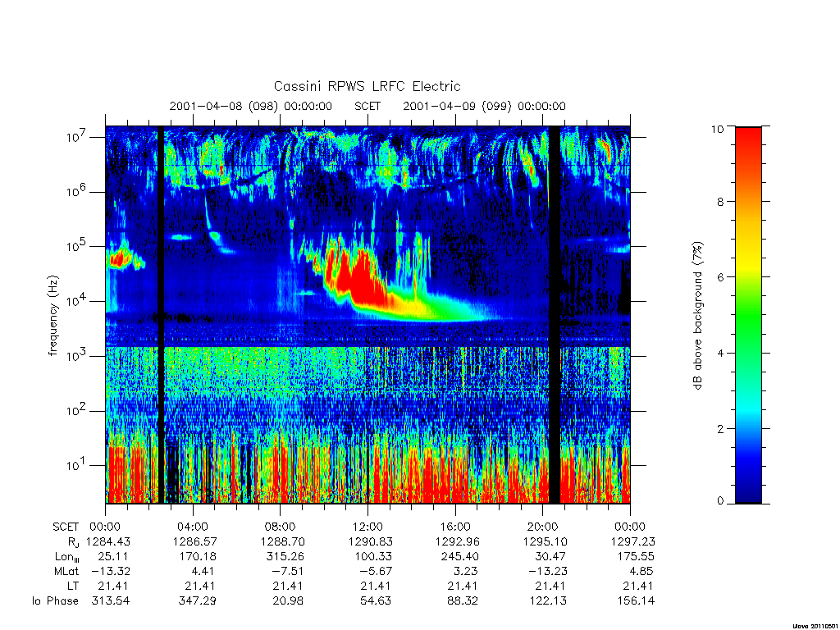Click MLat value '4.41'

click(x=202, y=572)
